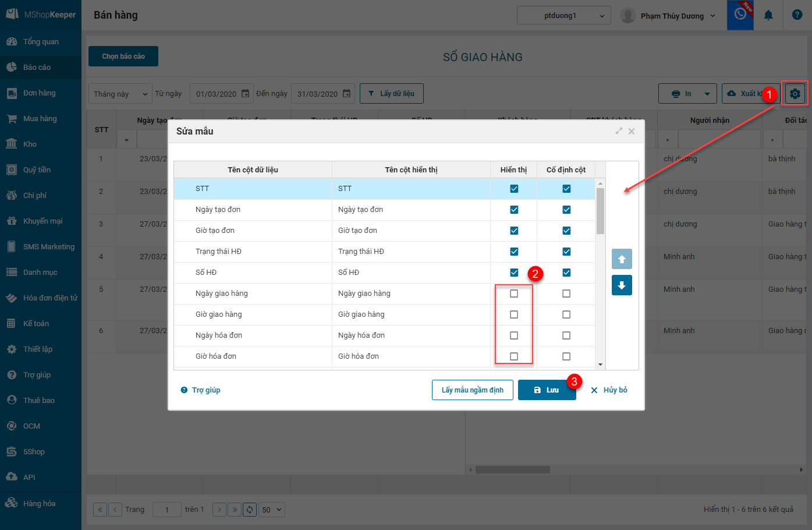Uncheck Cố định cột for Giờ tạo đơn
812x530 pixels.
(x=566, y=231)
